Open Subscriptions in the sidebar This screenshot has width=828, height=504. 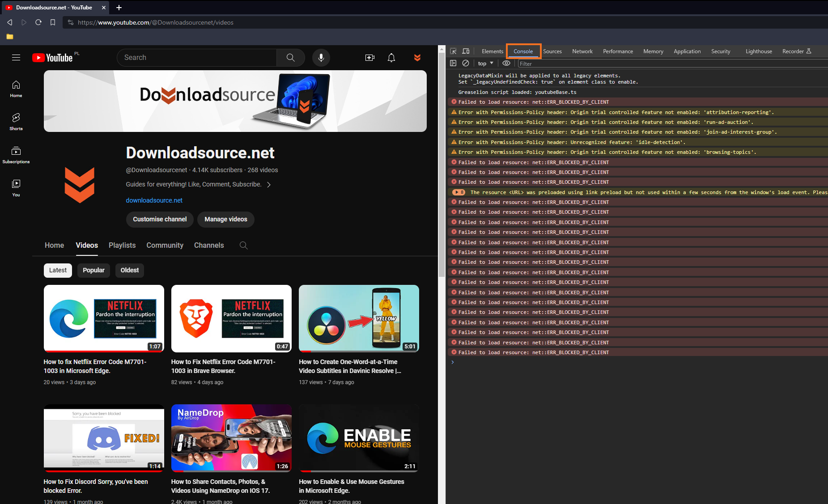pyautogui.click(x=16, y=155)
